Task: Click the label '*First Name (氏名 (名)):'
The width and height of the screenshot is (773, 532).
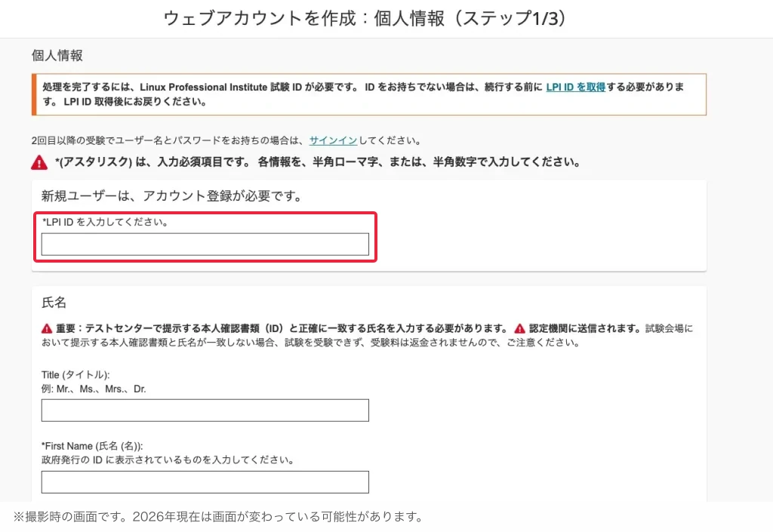Action: pos(92,446)
